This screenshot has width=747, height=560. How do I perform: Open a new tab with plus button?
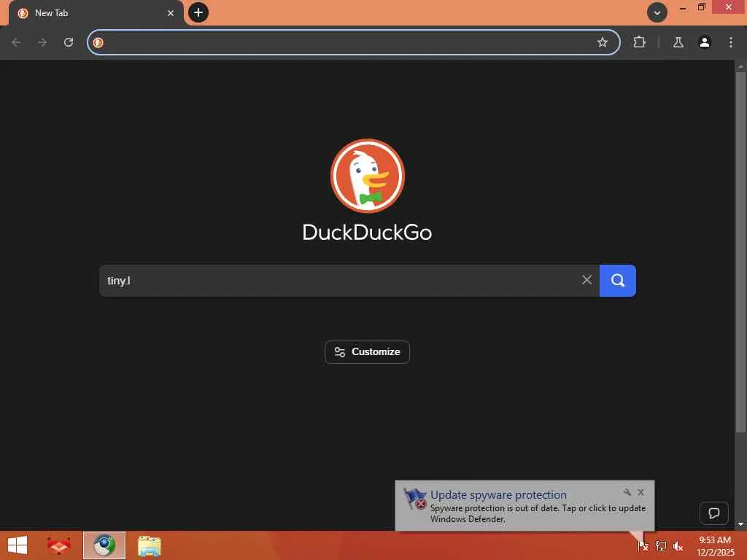198,13
